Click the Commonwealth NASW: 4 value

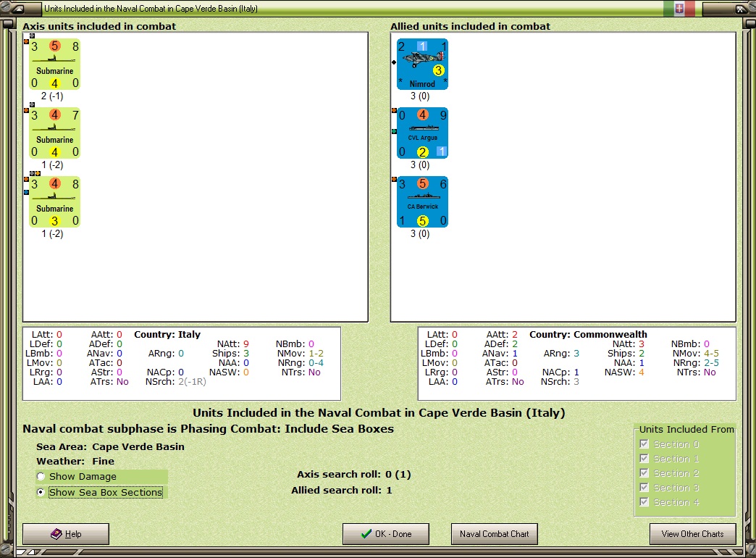point(624,372)
